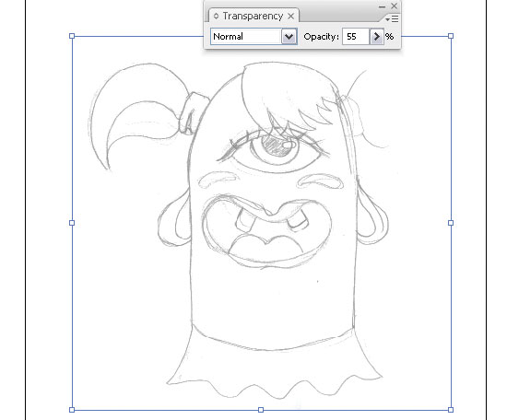Close the Transparency panel window
507x420 pixels.
[x=394, y=6]
